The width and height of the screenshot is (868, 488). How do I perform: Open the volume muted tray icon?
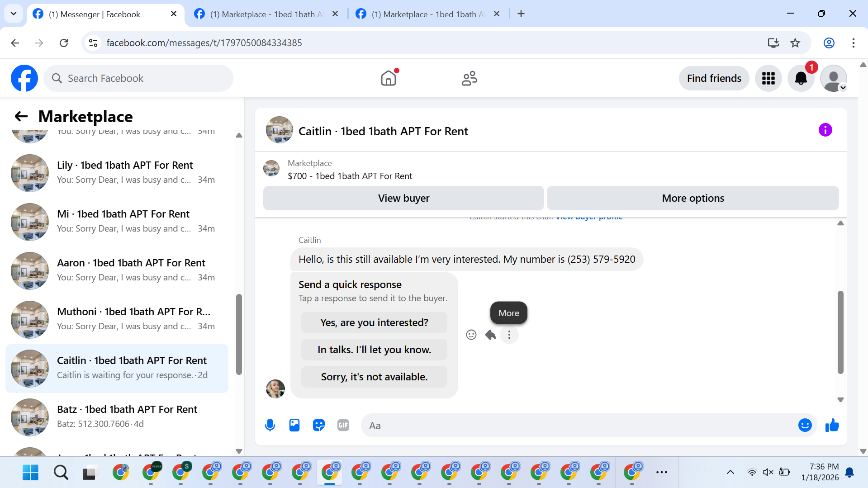point(768,473)
